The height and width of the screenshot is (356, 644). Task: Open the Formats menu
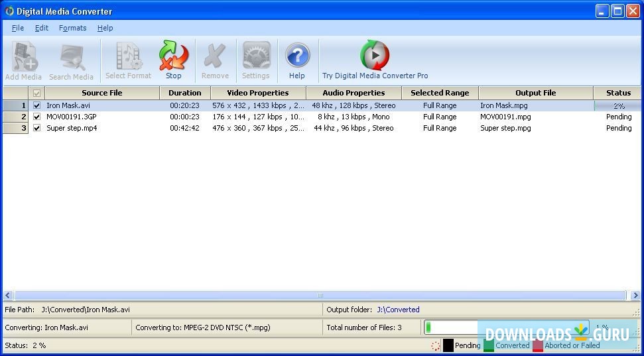73,28
